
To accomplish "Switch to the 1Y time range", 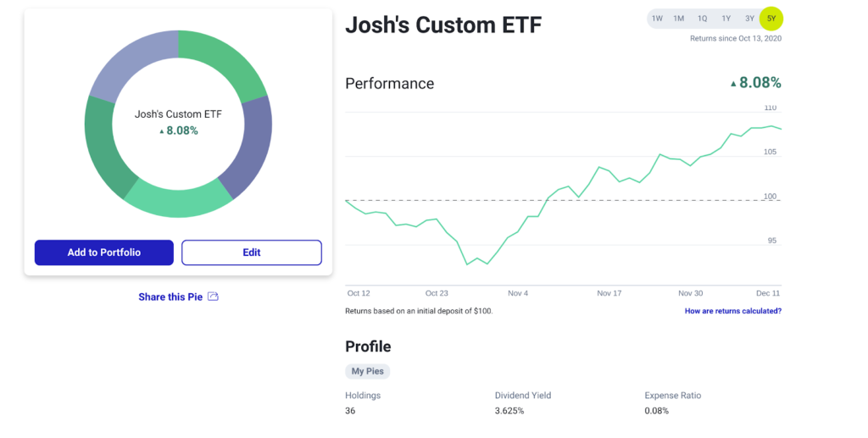I will point(726,19).
